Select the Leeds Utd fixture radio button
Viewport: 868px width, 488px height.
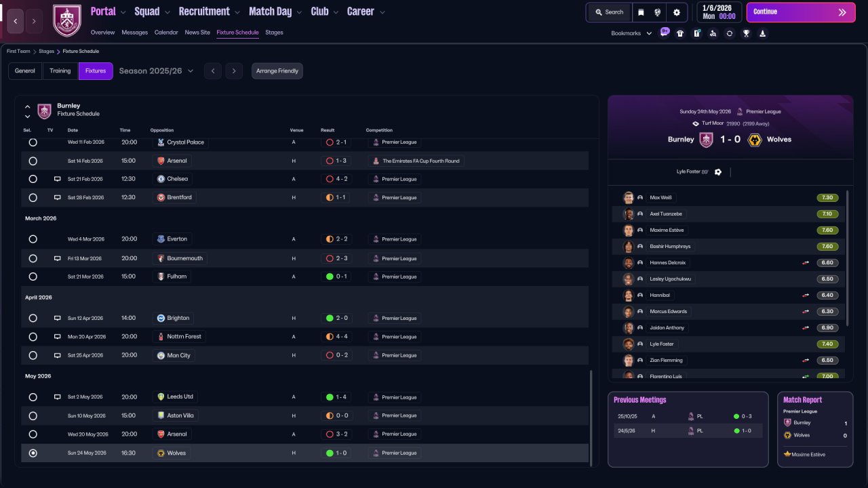coord(33,397)
